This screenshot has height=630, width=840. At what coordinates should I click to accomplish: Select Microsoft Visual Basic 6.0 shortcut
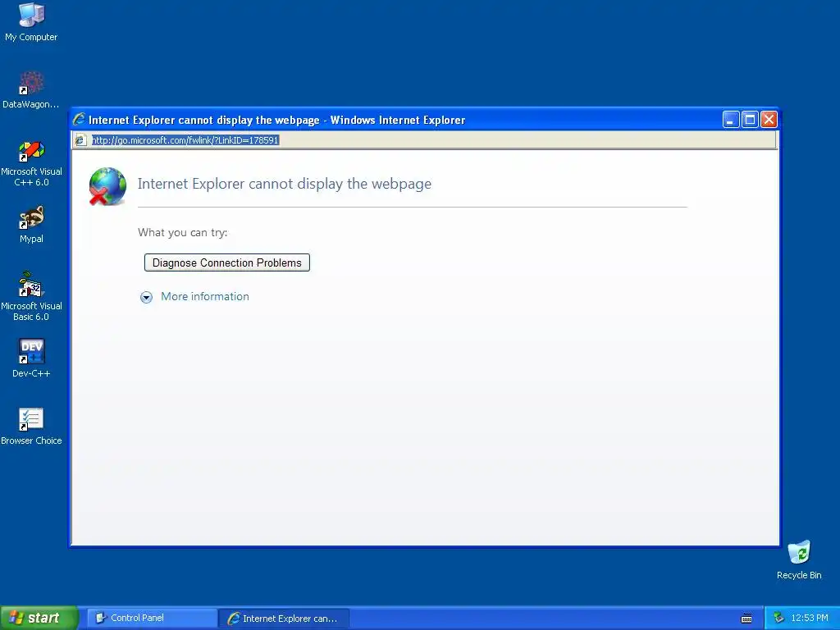click(32, 296)
